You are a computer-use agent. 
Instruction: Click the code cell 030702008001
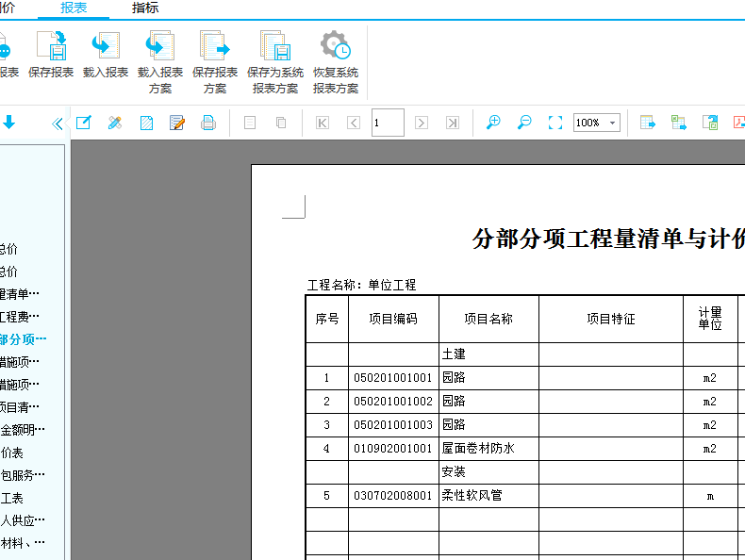(x=393, y=496)
